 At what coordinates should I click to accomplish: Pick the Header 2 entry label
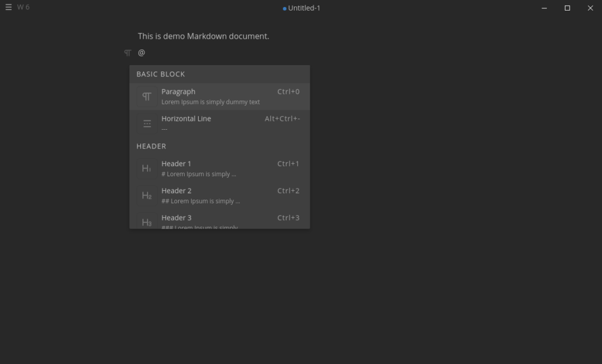click(x=176, y=191)
